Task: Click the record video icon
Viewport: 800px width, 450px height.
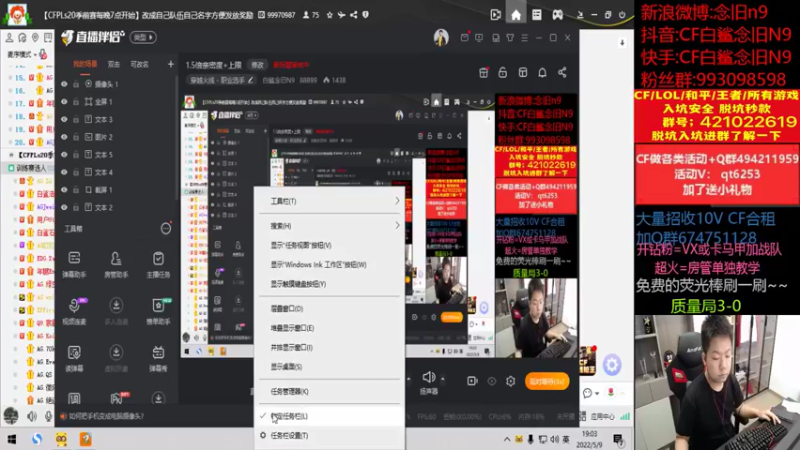Action: 472,381
